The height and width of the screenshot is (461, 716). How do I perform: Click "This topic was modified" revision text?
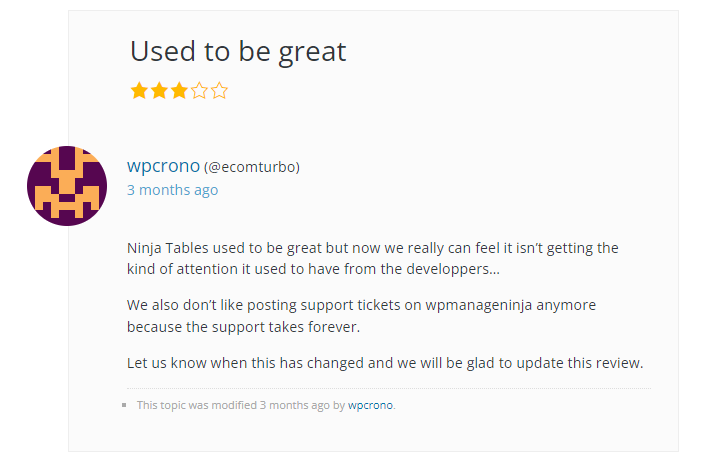266,405
